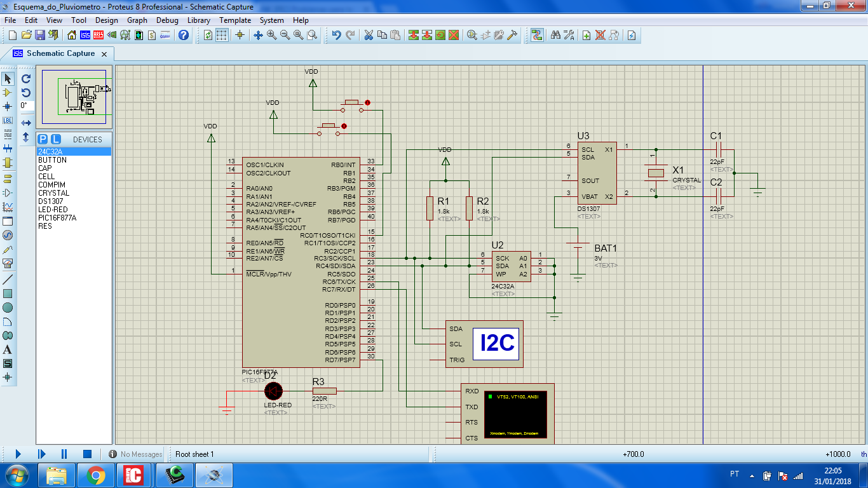
Task: Rotate clockwise using the rotation icon
Action: [26, 79]
